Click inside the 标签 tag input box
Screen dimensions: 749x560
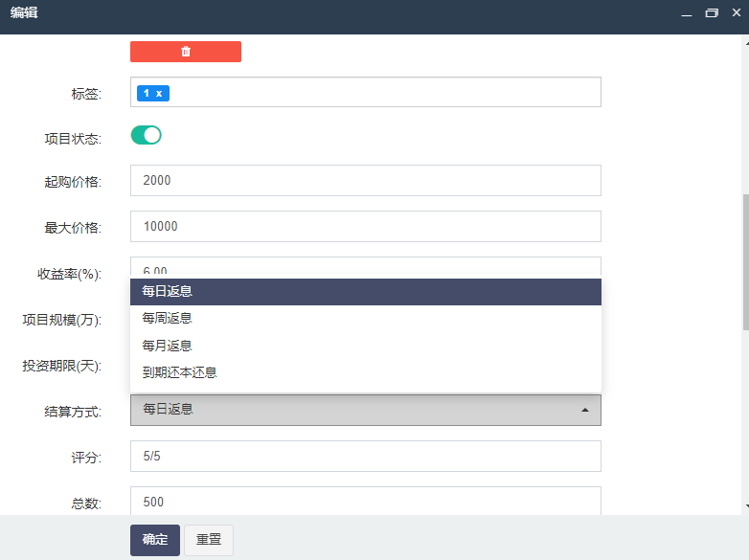tap(383, 93)
